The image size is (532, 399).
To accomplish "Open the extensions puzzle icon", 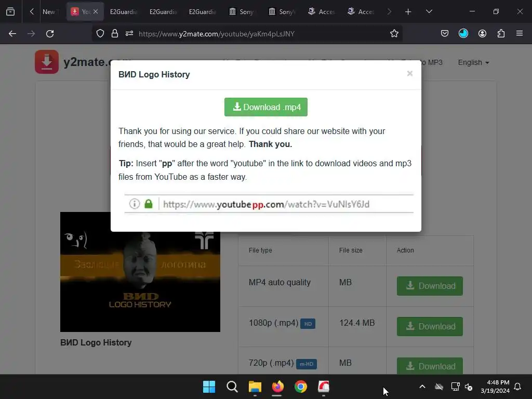I will (x=501, y=33).
